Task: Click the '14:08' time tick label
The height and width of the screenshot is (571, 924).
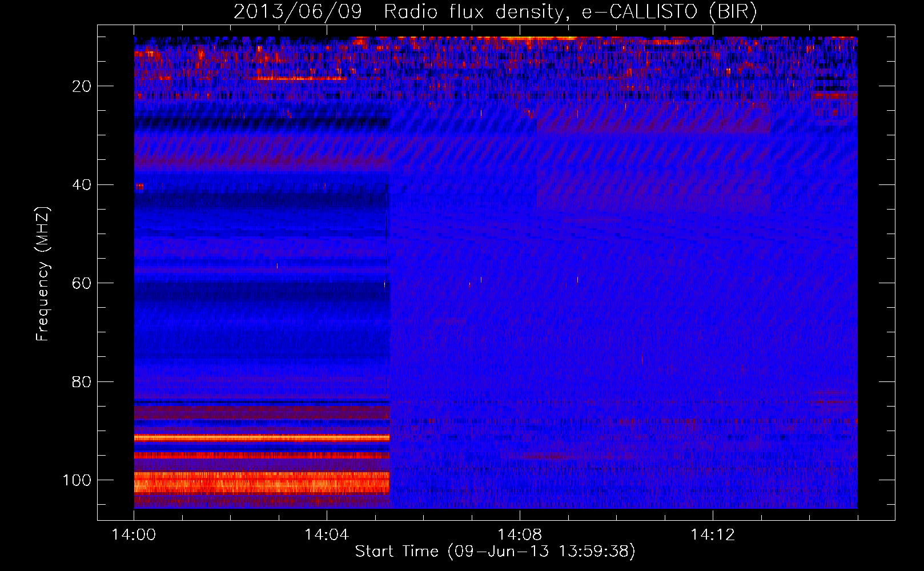Action: click(x=520, y=535)
